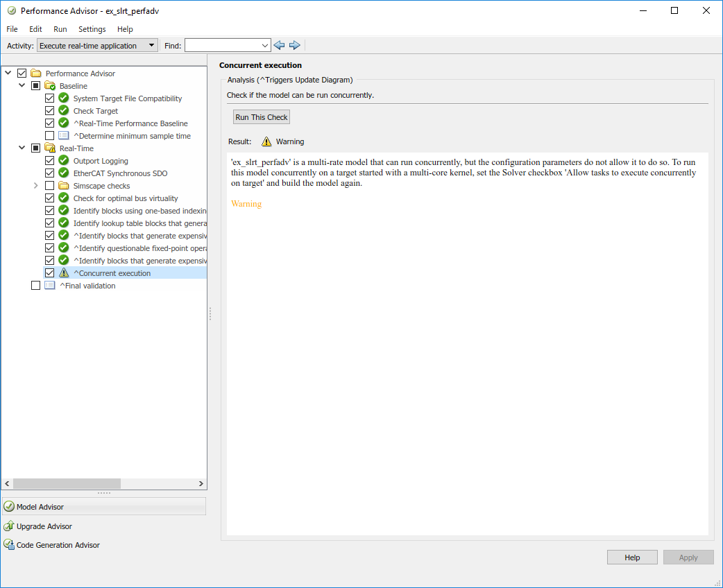This screenshot has height=588, width=723.
Task: Uncheck System Target File Compatibility checkbox
Action: 49,98
